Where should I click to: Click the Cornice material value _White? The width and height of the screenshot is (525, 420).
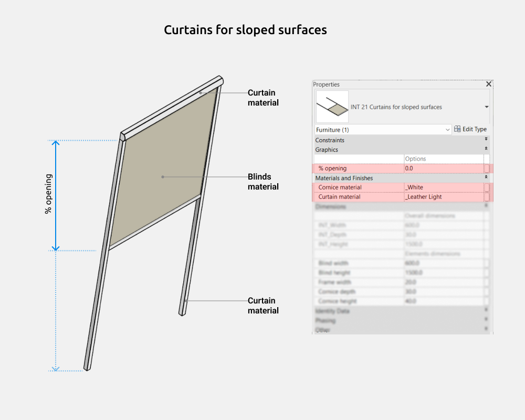point(444,187)
